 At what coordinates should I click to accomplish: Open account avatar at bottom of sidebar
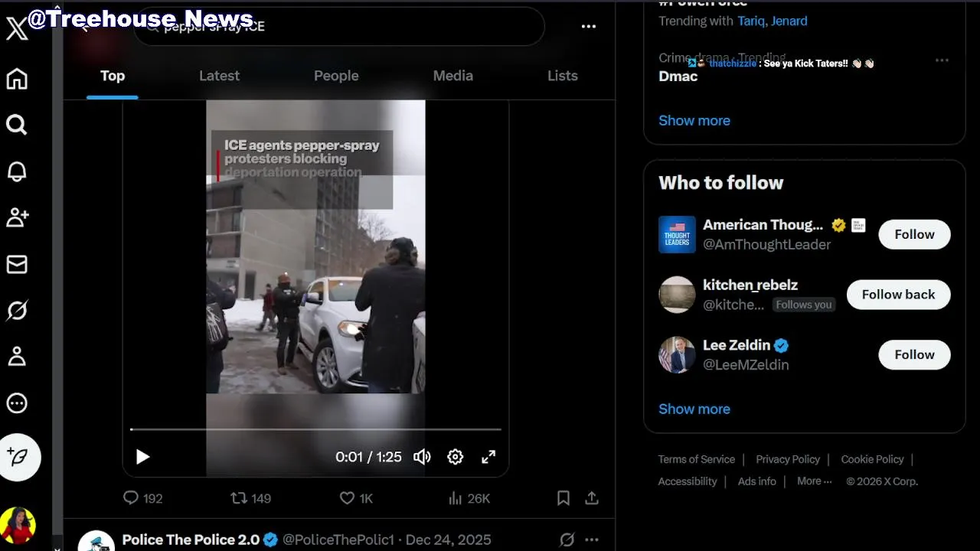pyautogui.click(x=18, y=526)
